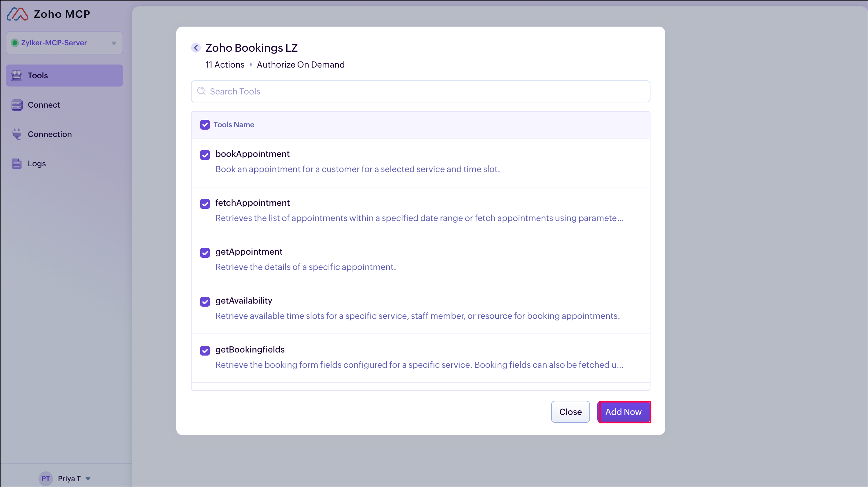Uncheck the bookAppointment checkbox

205,155
